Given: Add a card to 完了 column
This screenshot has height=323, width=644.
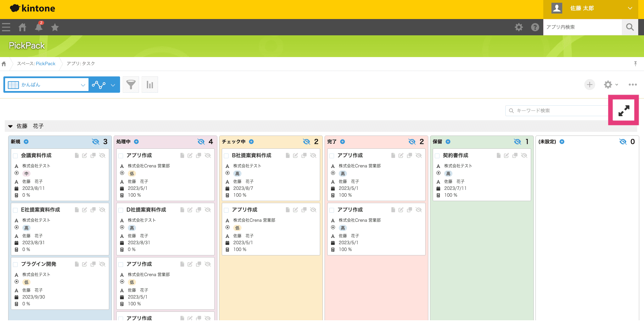Looking at the screenshot, I should click(x=343, y=142).
